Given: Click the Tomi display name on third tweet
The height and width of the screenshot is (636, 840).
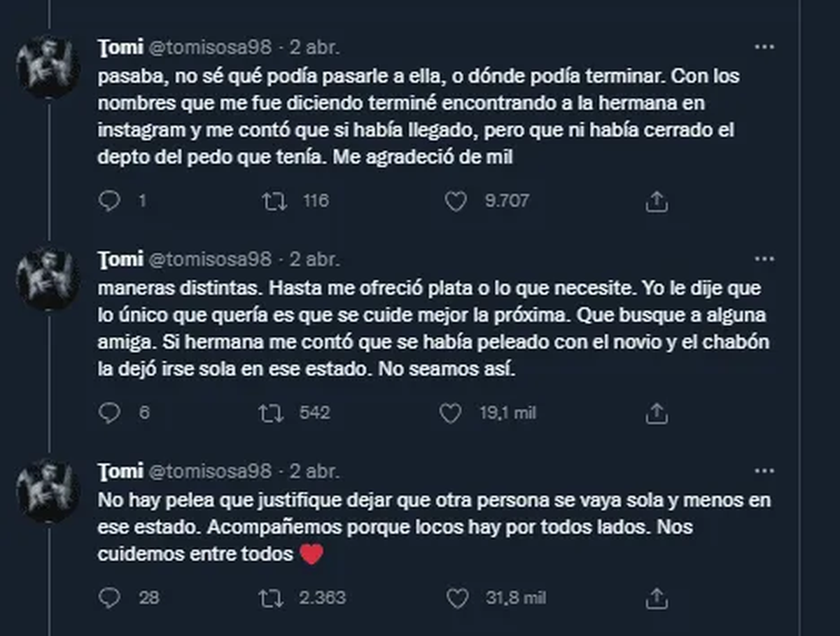Looking at the screenshot, I should coord(120,471).
